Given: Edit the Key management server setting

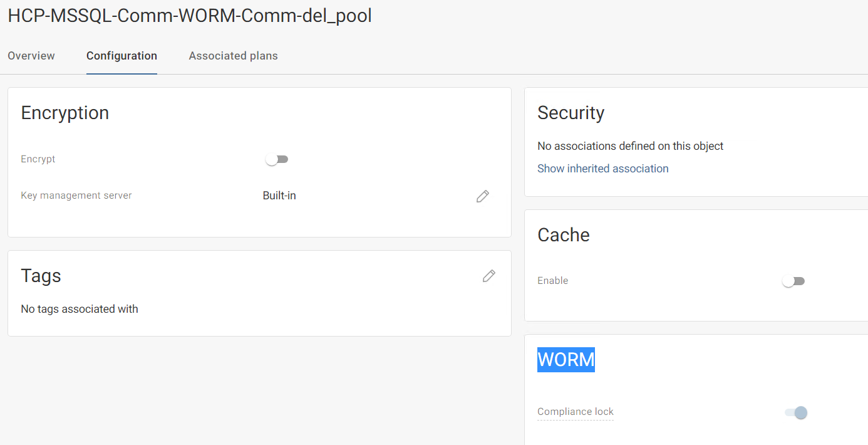Looking at the screenshot, I should pyautogui.click(x=482, y=196).
